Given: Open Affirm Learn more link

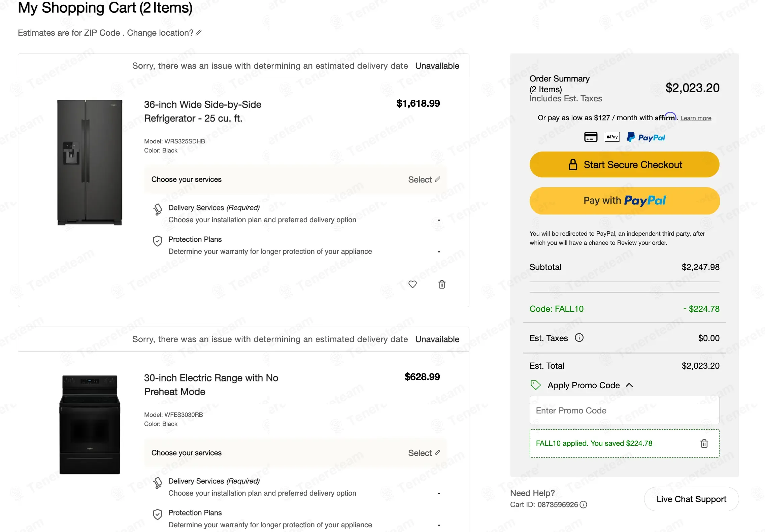Looking at the screenshot, I should click(696, 118).
